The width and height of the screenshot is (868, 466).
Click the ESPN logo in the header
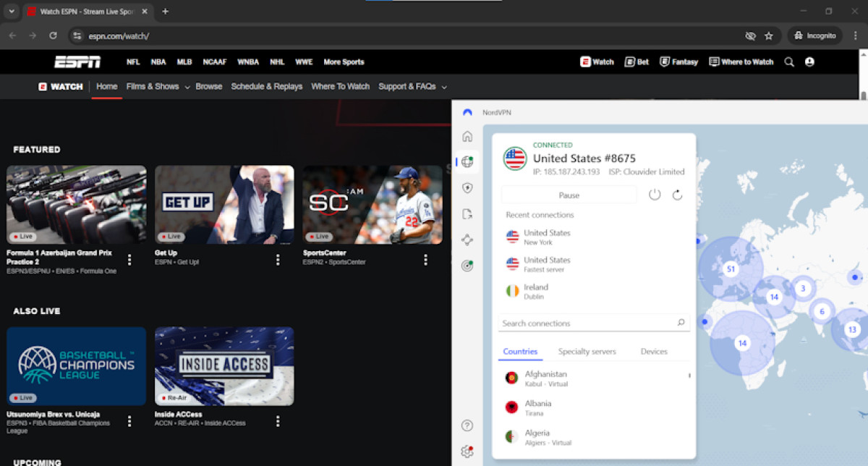pyautogui.click(x=77, y=62)
